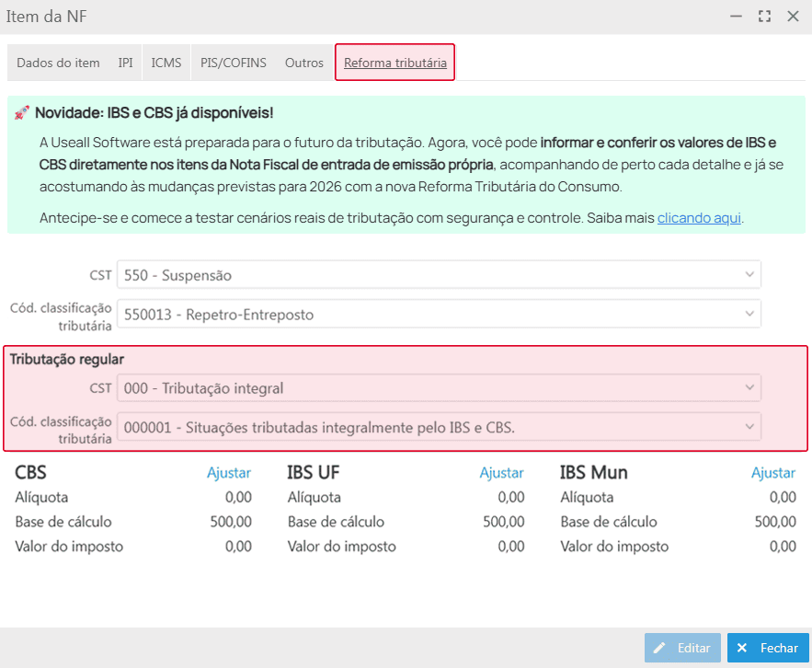The width and height of the screenshot is (812, 668).
Task: Switch to the IPI tab
Action: click(x=125, y=63)
